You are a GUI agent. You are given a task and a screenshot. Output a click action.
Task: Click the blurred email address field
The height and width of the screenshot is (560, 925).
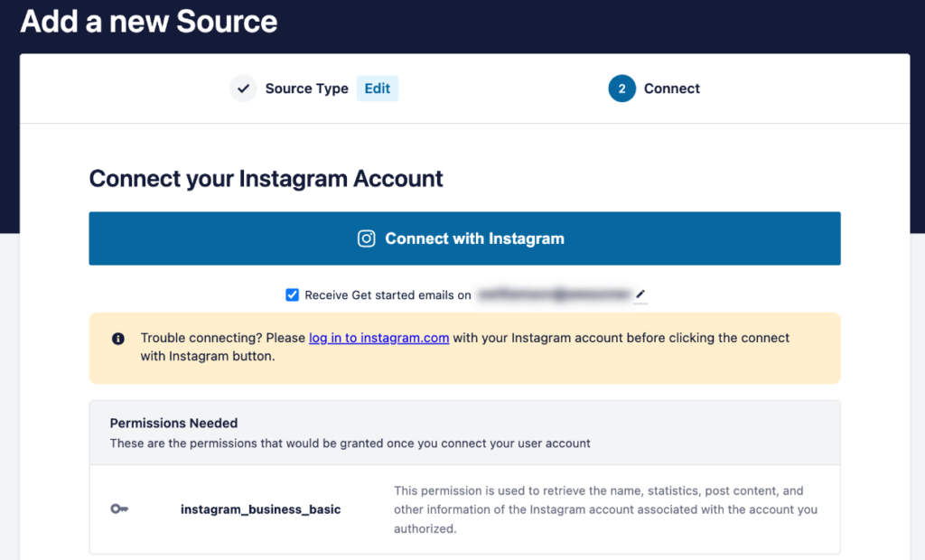tap(554, 294)
